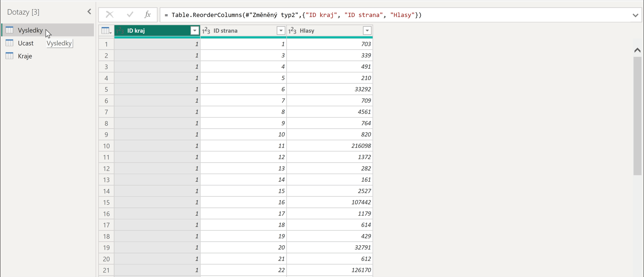
Task: Click the Hlasy cell 4561
Action: point(330,112)
